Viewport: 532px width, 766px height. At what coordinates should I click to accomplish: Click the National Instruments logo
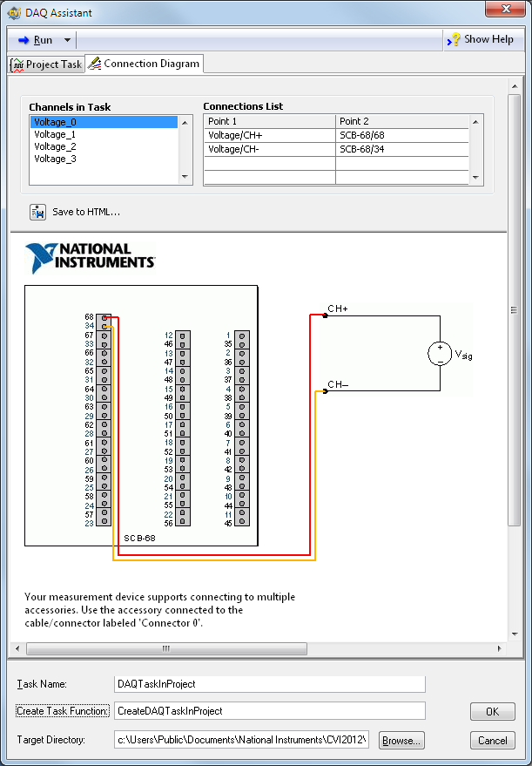tap(91, 257)
